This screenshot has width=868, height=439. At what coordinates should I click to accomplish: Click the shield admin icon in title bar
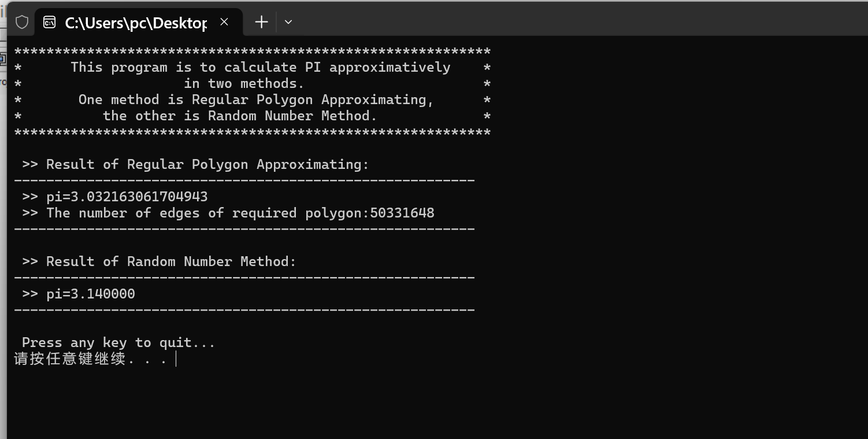tap(22, 22)
